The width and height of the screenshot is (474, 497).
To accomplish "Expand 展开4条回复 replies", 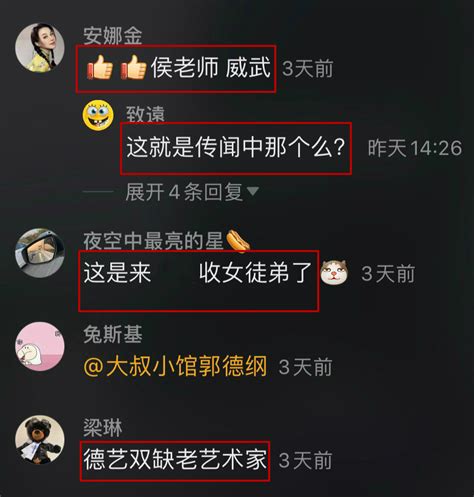I will [184, 192].
